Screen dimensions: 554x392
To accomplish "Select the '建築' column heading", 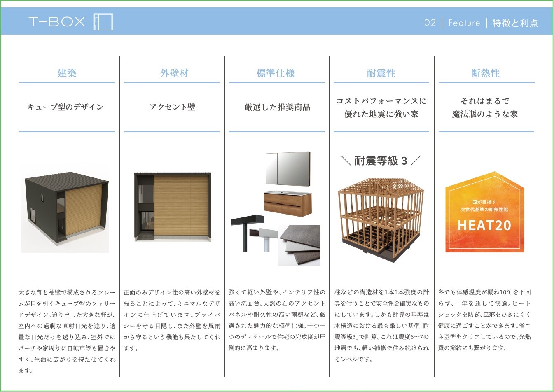I will [x=67, y=73].
